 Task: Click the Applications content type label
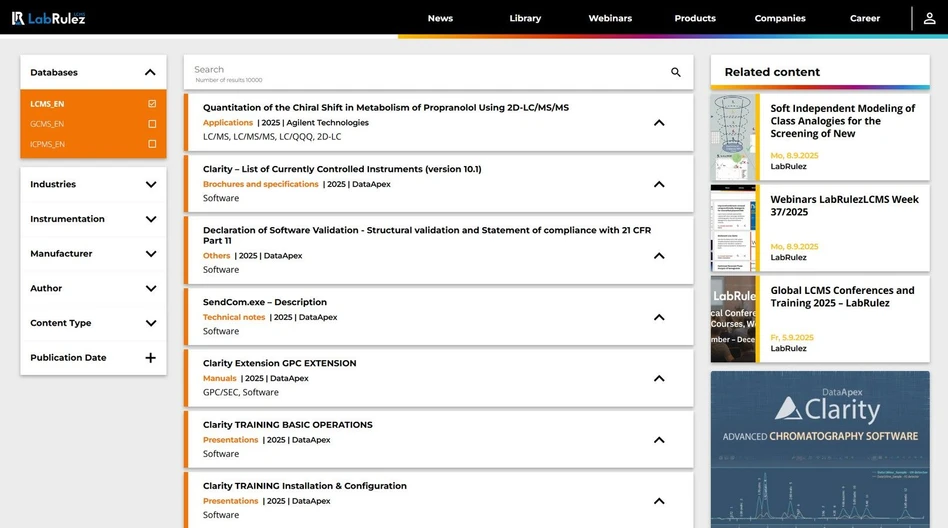tap(228, 122)
